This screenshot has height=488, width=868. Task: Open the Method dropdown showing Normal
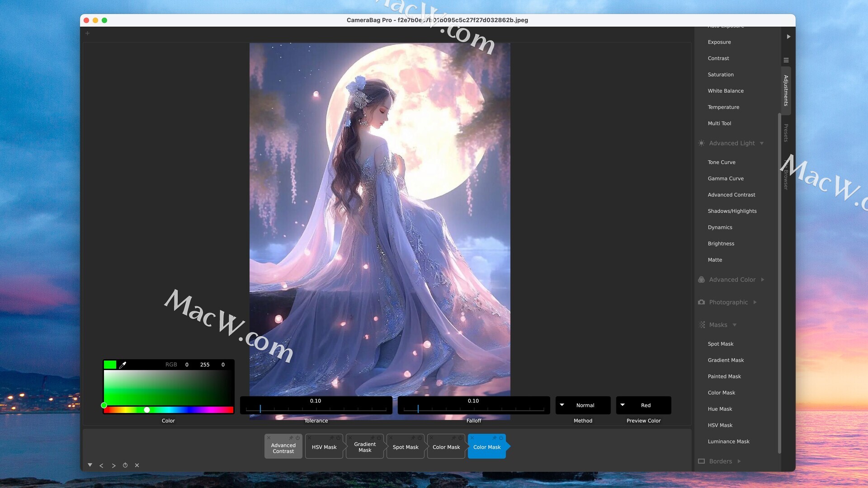click(x=583, y=405)
